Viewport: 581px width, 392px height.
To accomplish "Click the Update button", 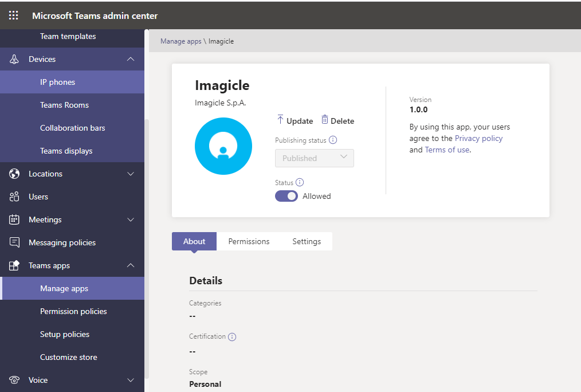I will (295, 120).
